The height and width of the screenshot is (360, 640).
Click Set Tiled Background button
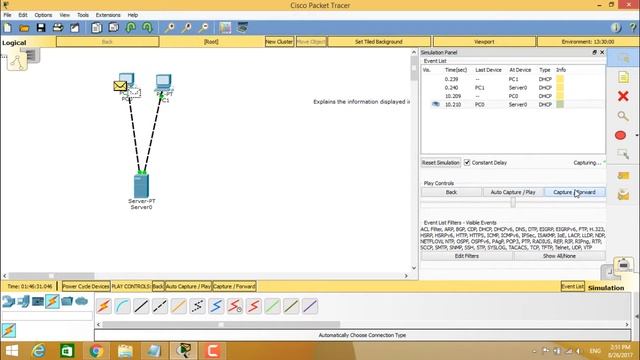pos(378,42)
